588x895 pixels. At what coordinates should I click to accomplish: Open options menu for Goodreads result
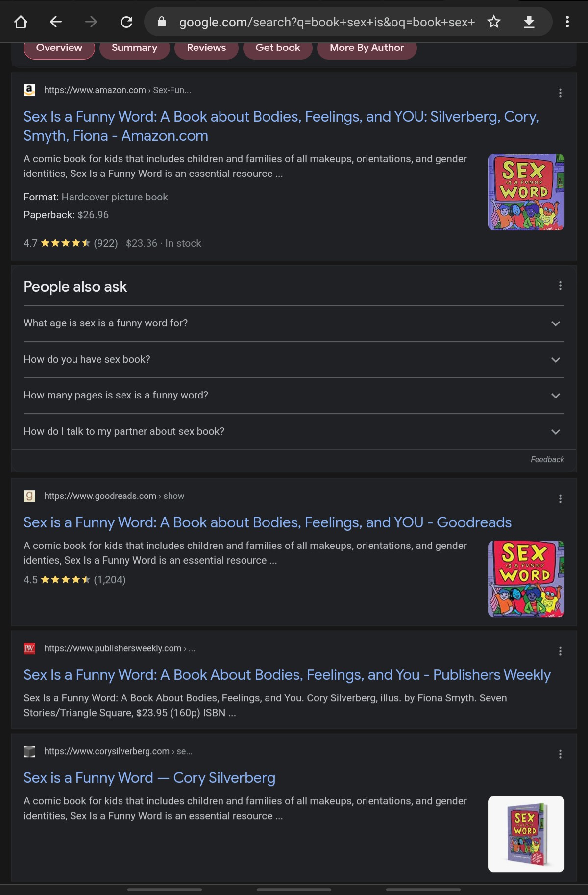560,499
